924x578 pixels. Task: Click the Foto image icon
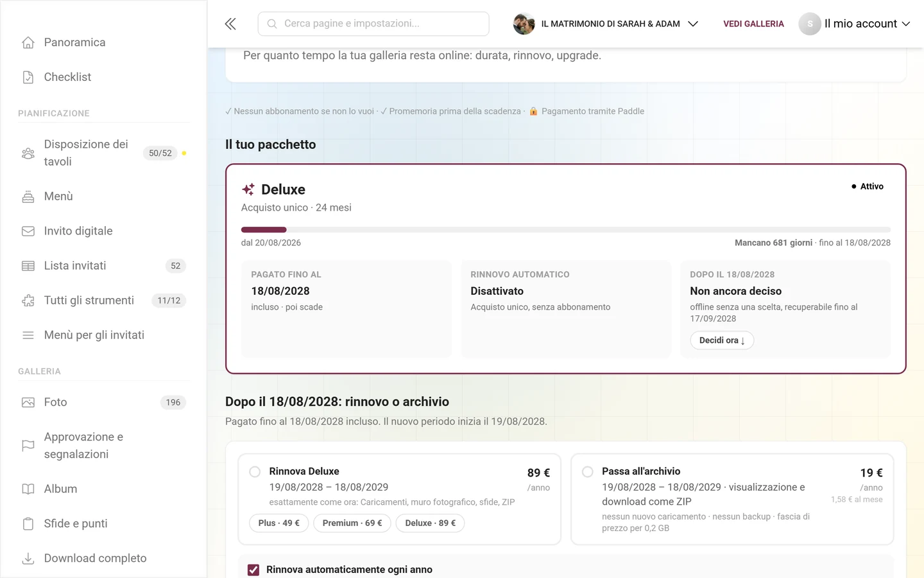28,403
